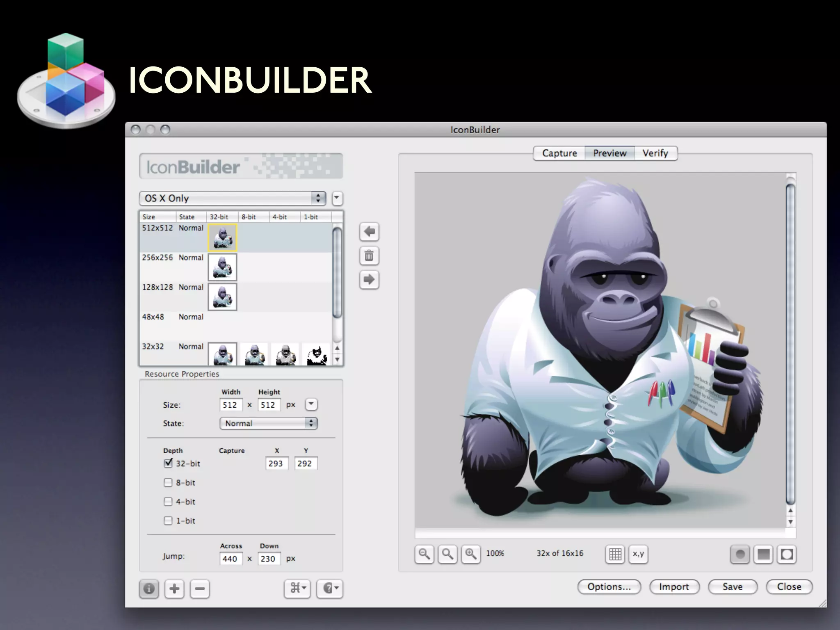The height and width of the screenshot is (630, 840).
Task: Click the 1-bit column header
Action: 316,217
